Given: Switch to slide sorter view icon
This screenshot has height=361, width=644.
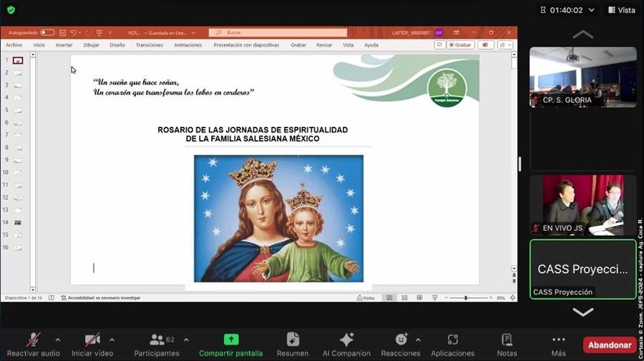Looking at the screenshot, I should pos(404,298).
